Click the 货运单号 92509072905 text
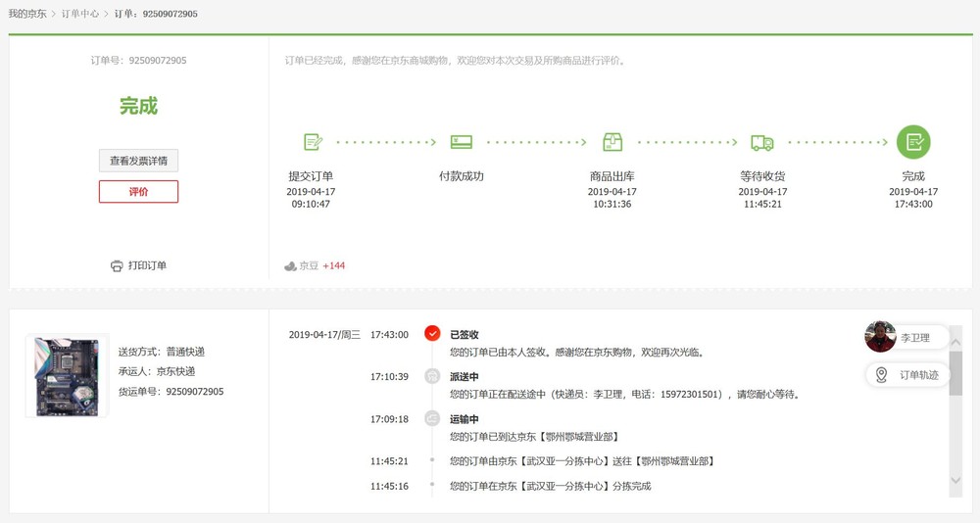Screen dimensions: 980x523 (x=171, y=392)
